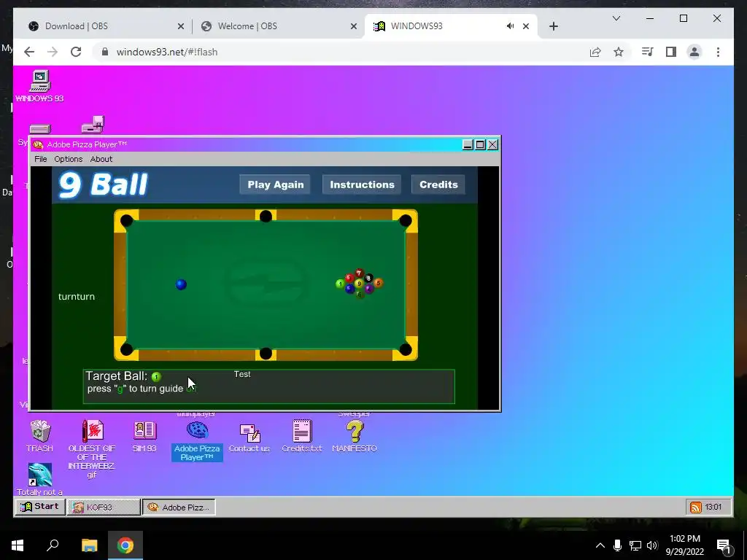The width and height of the screenshot is (747, 560).
Task: View site lock info icon
Action: (x=105, y=52)
